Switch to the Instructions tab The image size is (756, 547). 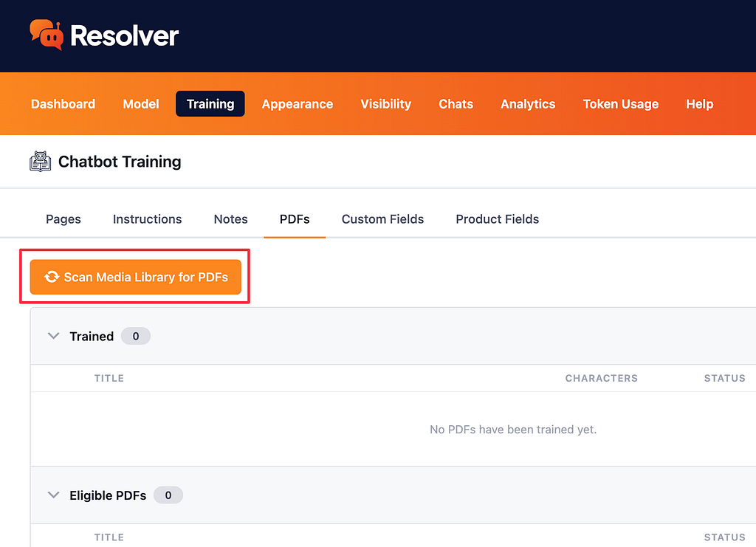(147, 219)
